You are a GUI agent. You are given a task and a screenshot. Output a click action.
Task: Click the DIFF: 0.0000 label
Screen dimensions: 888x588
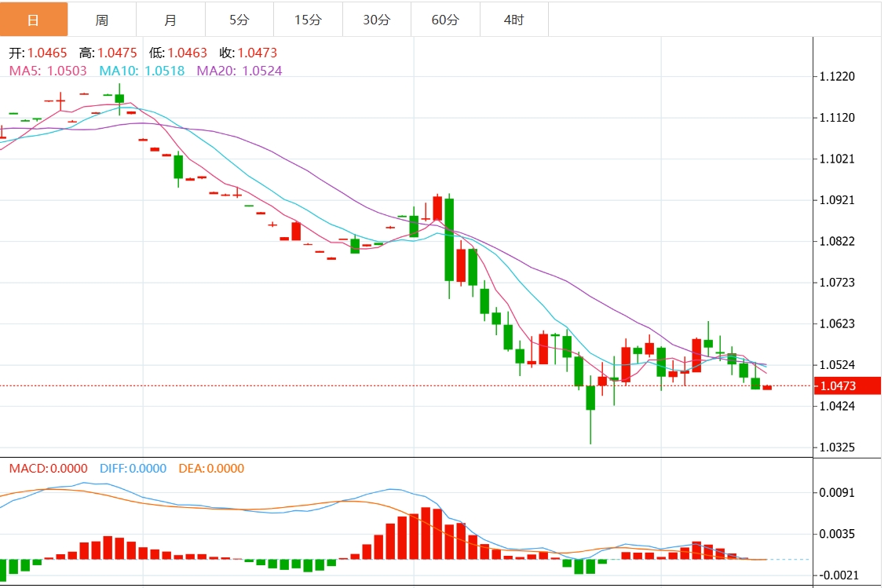tap(133, 469)
